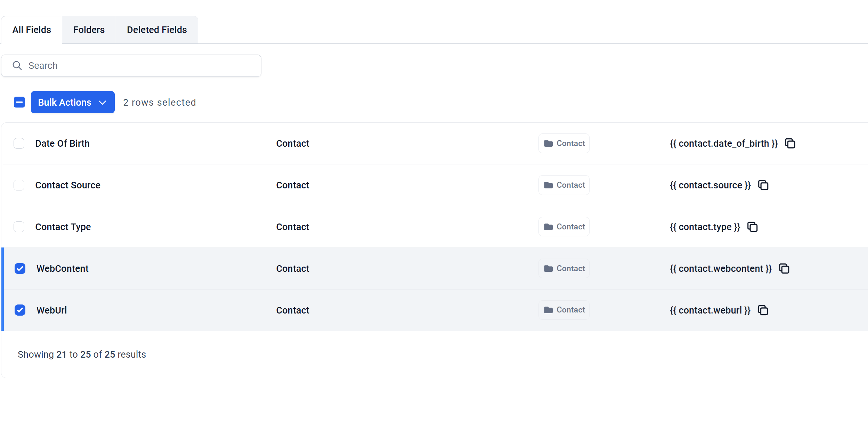Copy the contact.weburl merge tag
Screen dimensions: 868x439
pyautogui.click(x=763, y=310)
